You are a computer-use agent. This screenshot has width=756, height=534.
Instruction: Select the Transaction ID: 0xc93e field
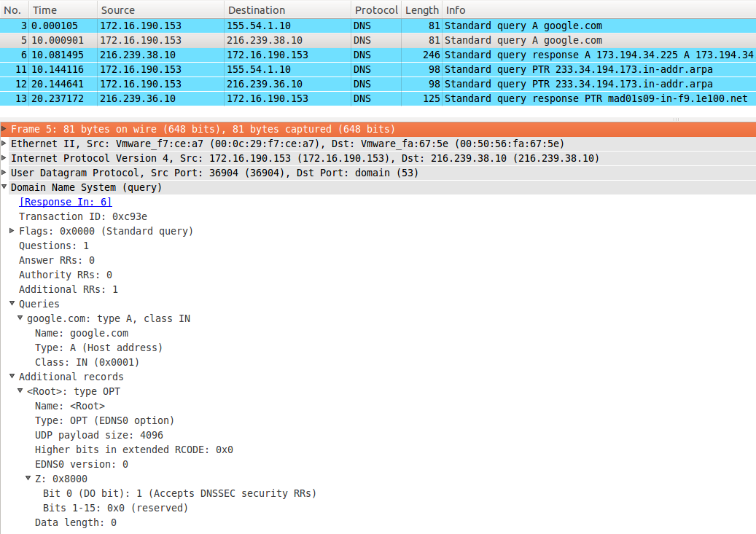83,216
